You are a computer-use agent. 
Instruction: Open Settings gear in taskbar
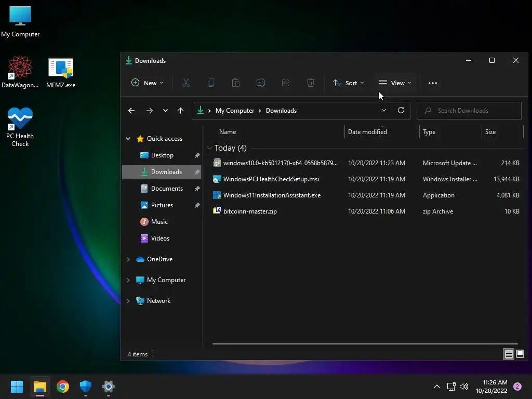click(109, 387)
